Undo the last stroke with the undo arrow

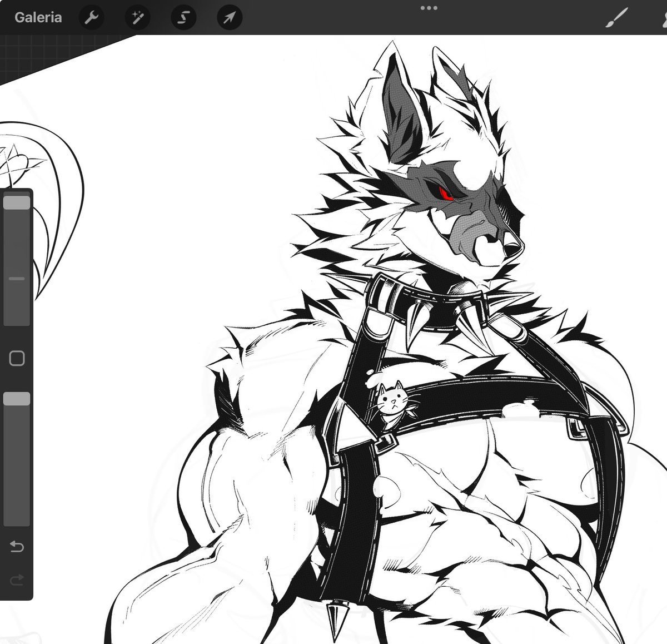coord(17,547)
